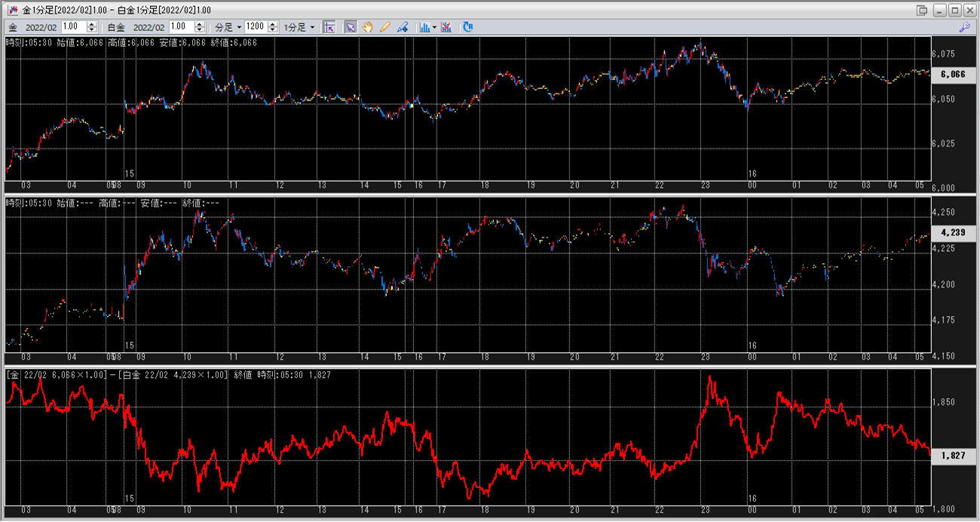This screenshot has width=980, height=522.
Task: Click the 1200 bar count spinner arrows
Action: tap(271, 27)
